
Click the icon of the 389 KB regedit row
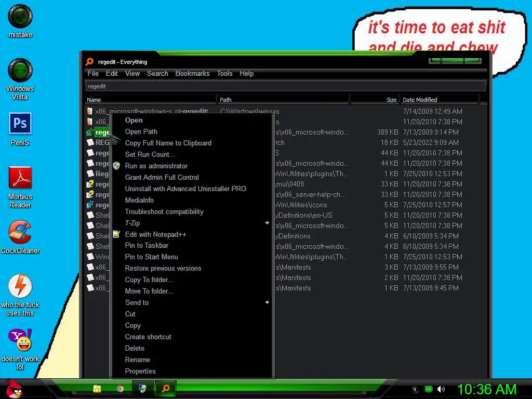click(90, 132)
